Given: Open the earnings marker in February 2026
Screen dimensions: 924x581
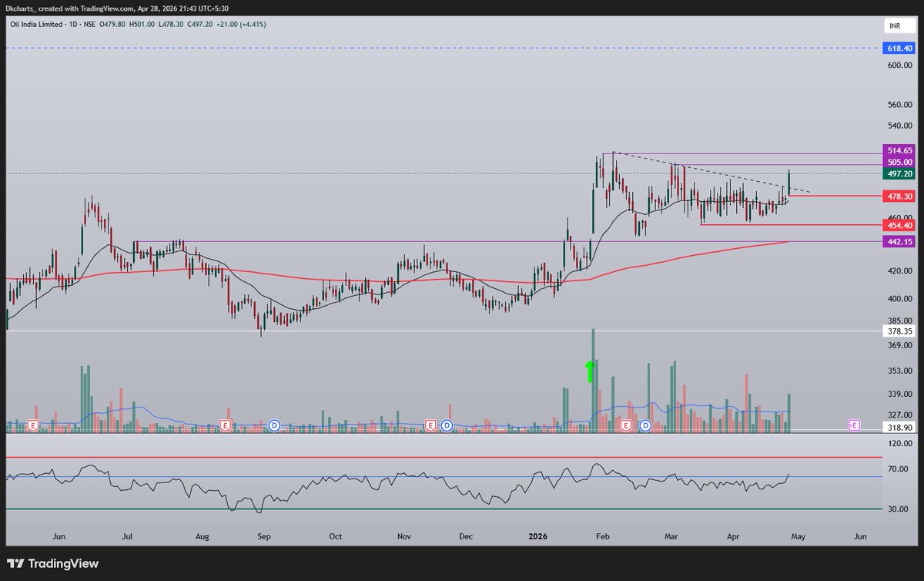Looking at the screenshot, I should (626, 425).
